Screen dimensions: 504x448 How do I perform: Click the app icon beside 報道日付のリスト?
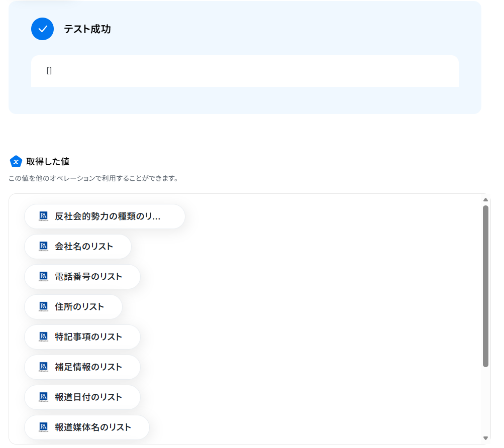point(43,397)
